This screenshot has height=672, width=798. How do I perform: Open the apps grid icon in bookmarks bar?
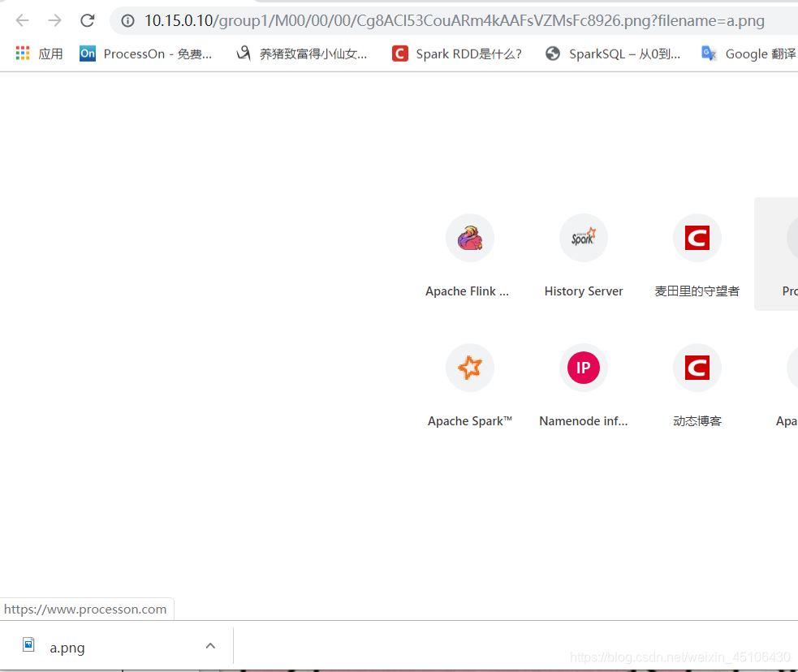click(x=23, y=53)
